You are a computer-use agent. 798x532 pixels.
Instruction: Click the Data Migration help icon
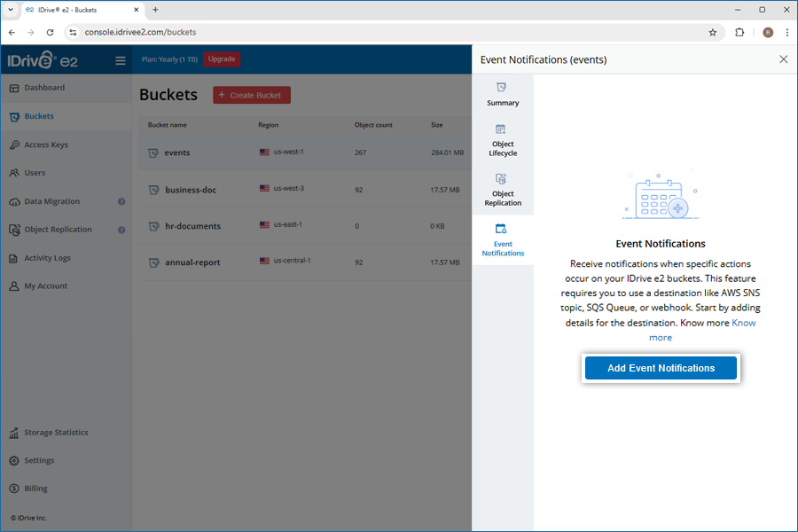[x=121, y=202]
